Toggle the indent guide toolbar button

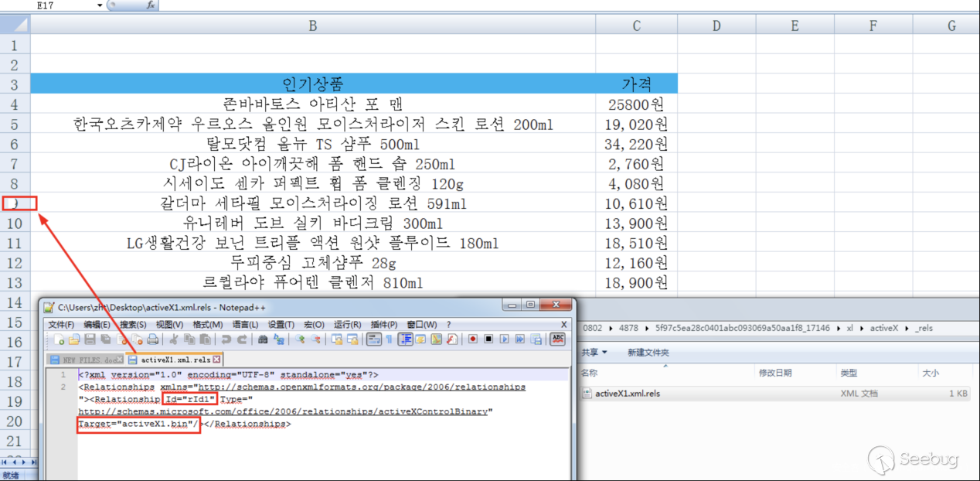pyautogui.click(x=405, y=339)
